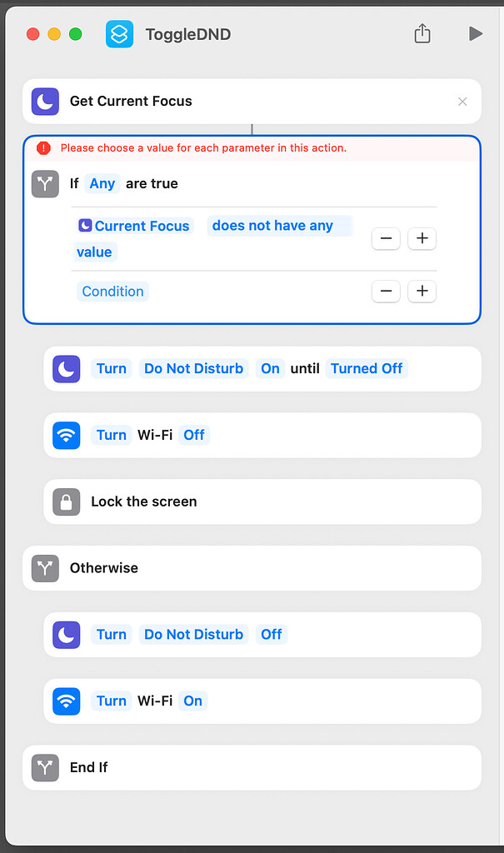Switch Turn Wi-Fi On to Off
The image size is (504, 853).
[x=192, y=701]
